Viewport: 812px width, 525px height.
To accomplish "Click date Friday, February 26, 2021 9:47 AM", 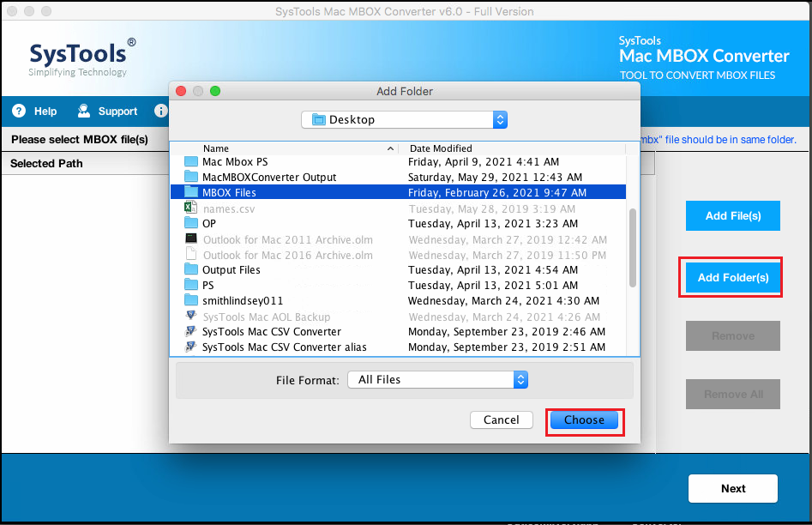I will pyautogui.click(x=497, y=193).
